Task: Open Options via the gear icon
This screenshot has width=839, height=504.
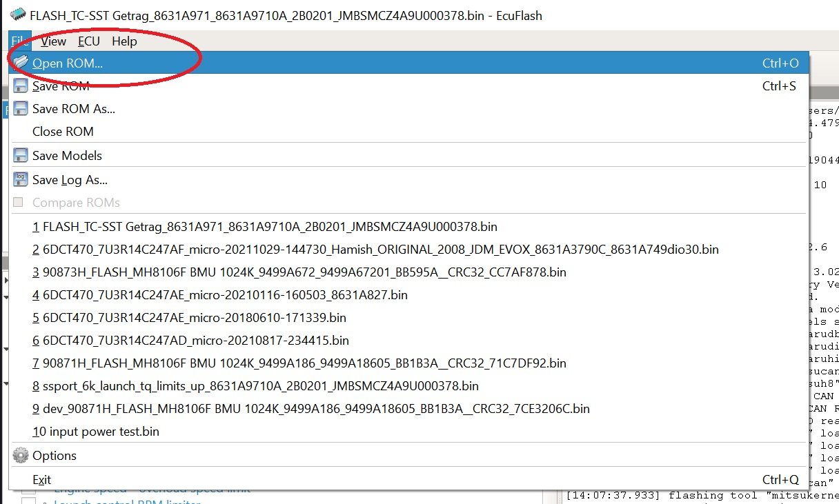Action: click(21, 456)
